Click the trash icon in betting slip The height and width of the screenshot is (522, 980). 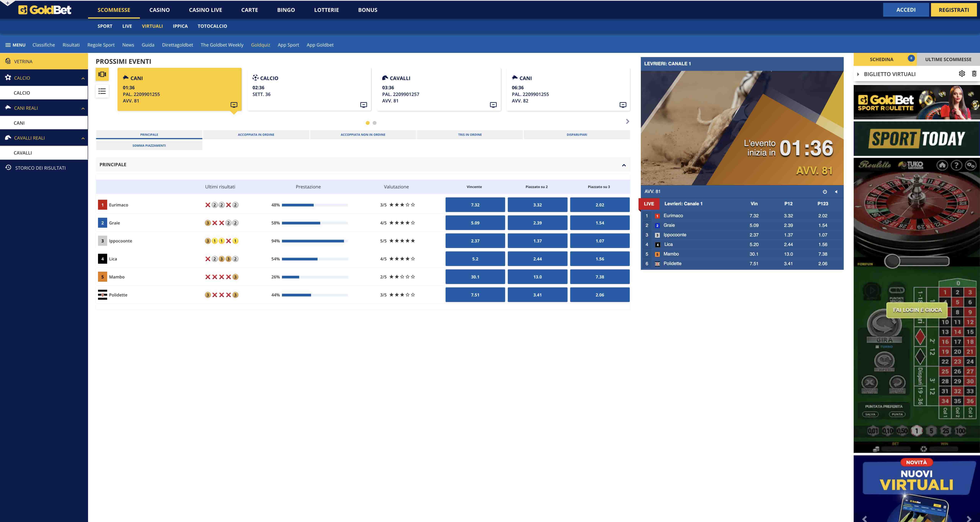[974, 74]
